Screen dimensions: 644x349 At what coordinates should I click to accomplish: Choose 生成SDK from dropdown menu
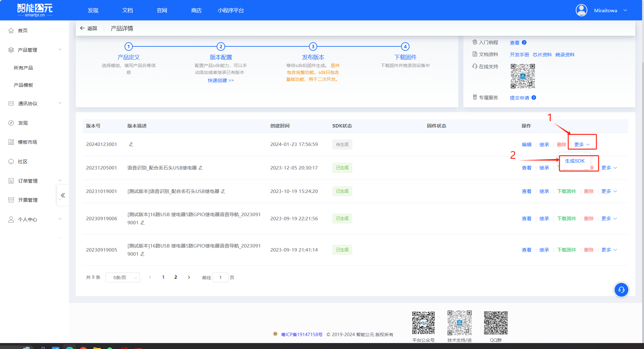(574, 161)
